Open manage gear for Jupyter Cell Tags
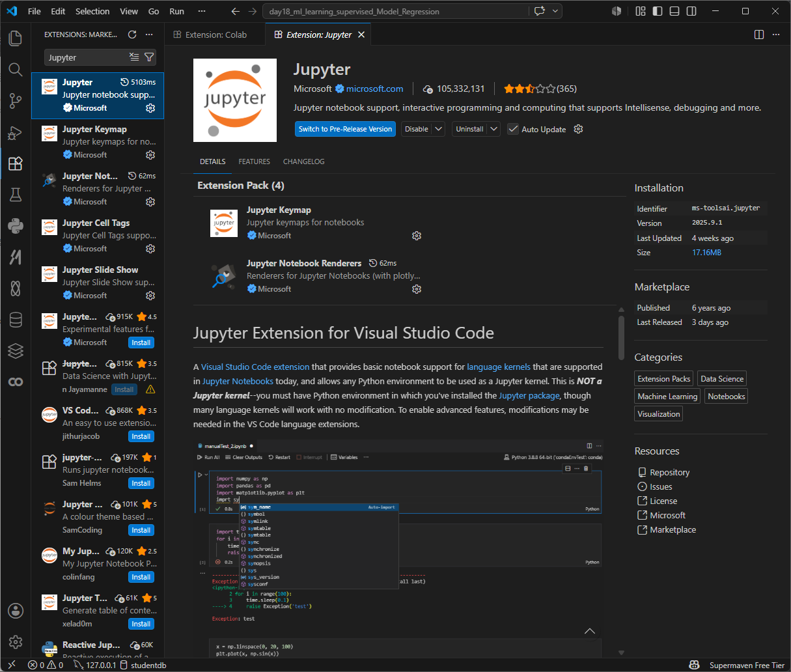Image resolution: width=791 pixels, height=672 pixels. point(150,249)
